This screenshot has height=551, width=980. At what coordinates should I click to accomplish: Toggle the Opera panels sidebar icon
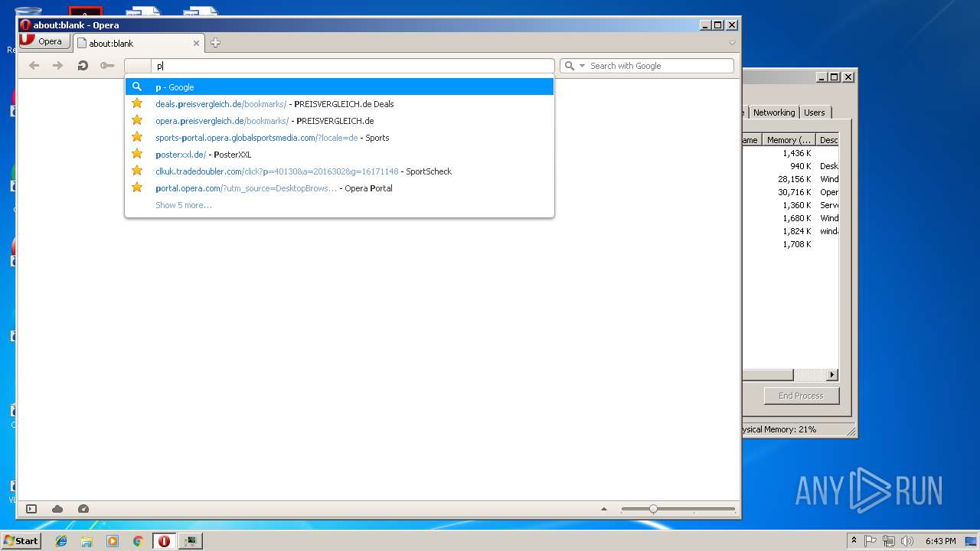[31, 509]
